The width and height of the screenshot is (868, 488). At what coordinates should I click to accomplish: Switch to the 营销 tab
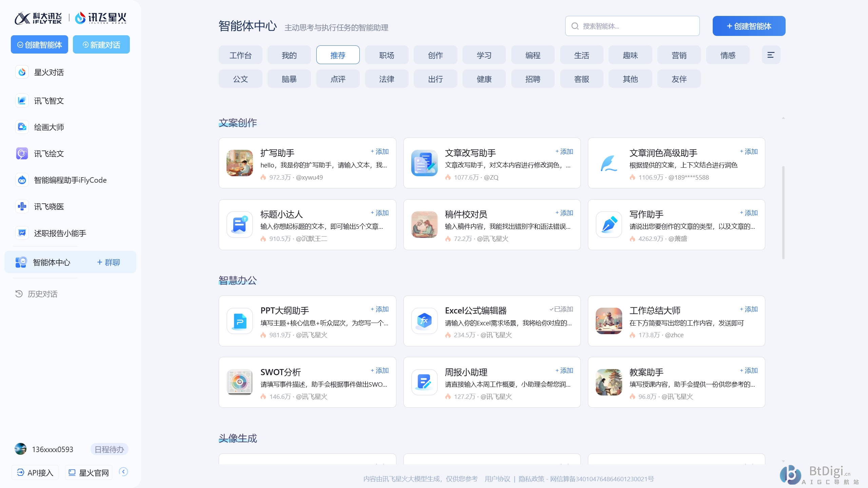[x=679, y=55]
